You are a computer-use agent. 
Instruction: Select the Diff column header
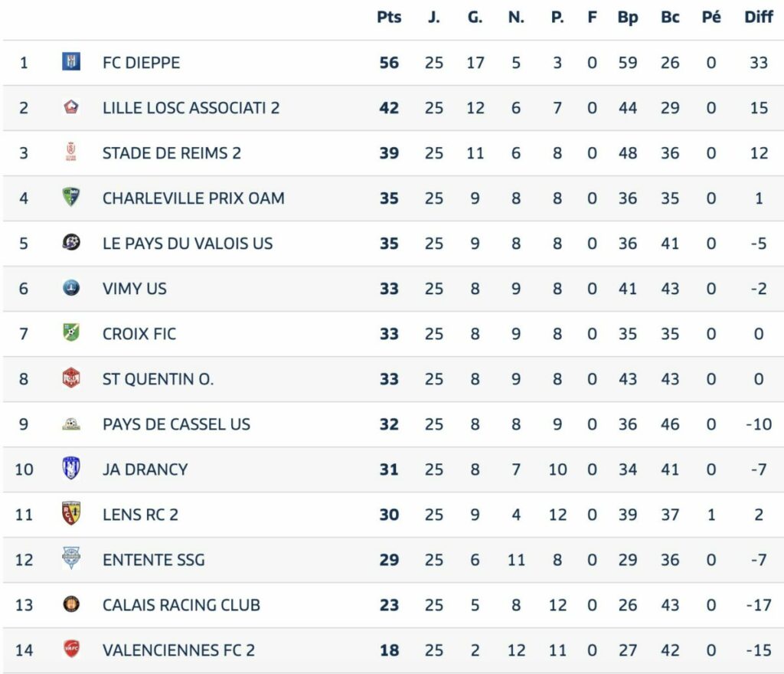(759, 17)
